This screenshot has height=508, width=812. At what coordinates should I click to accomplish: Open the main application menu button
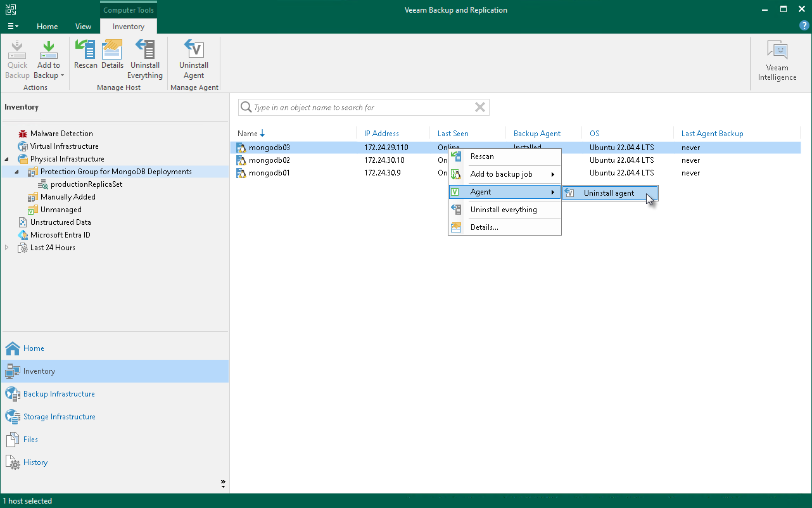click(13, 27)
